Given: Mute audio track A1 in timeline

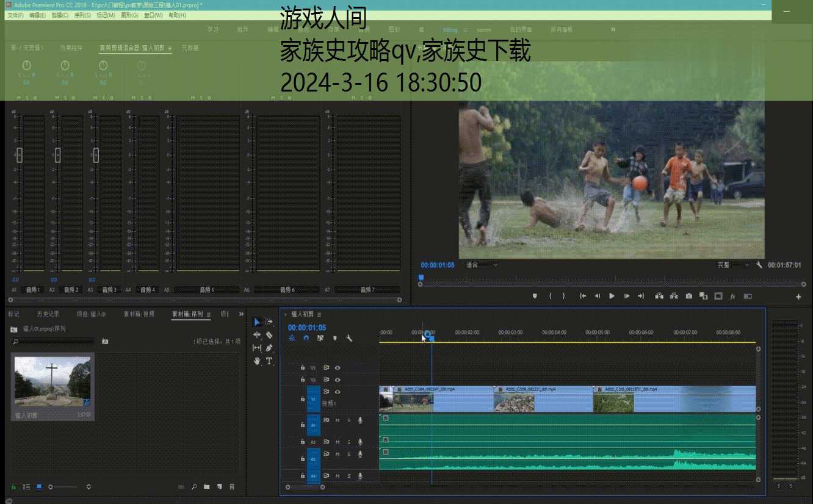Looking at the screenshot, I should point(338,420).
